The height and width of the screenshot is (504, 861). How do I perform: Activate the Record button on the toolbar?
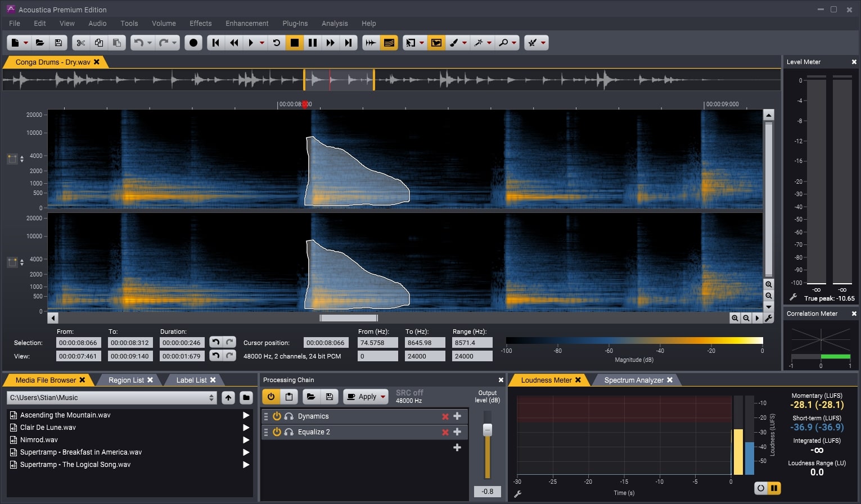193,42
